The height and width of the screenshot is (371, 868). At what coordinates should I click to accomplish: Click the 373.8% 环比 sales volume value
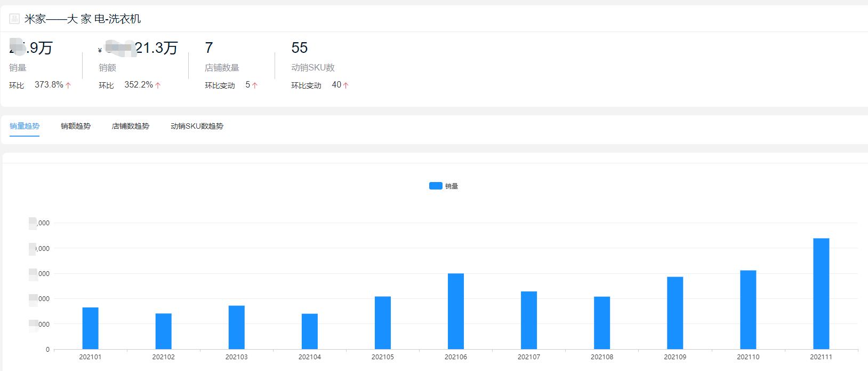pos(49,85)
